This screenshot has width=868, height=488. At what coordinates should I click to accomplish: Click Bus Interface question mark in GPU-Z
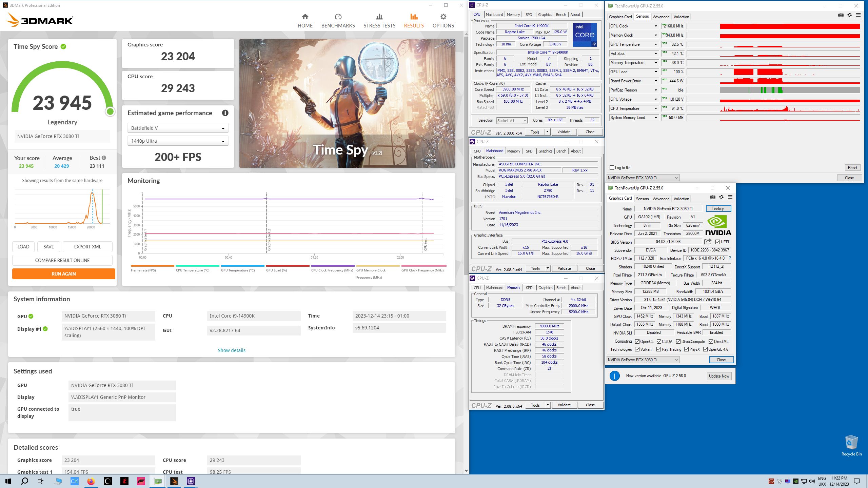(x=730, y=258)
